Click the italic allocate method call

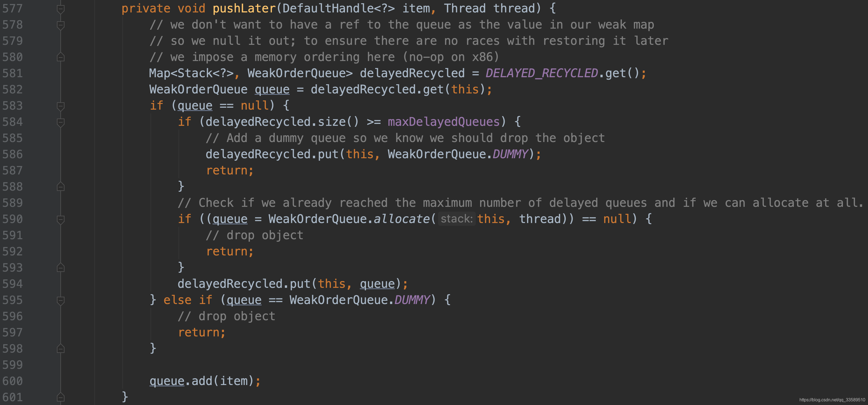pos(402,219)
